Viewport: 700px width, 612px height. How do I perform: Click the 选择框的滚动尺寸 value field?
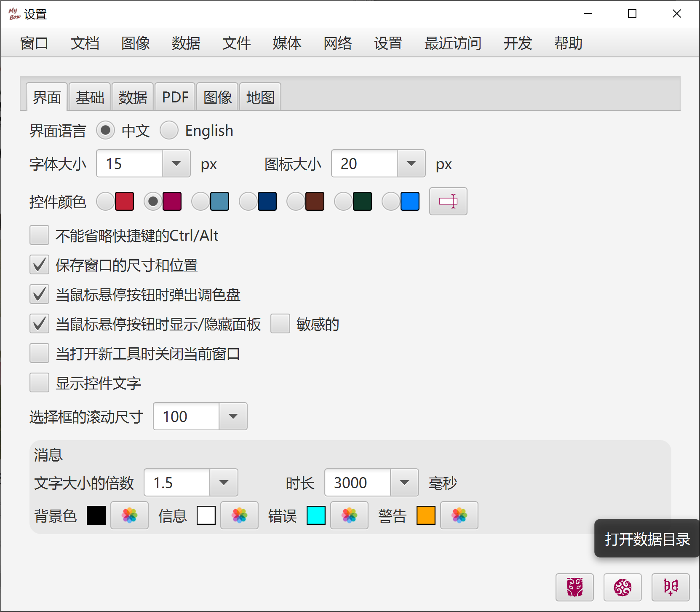(x=186, y=416)
